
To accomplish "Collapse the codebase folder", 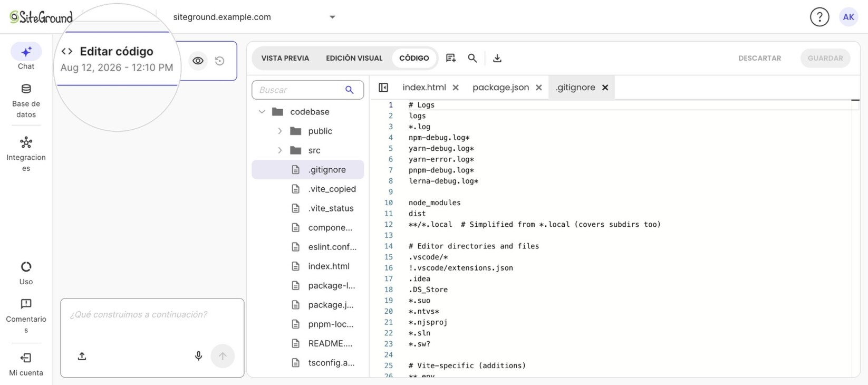I will 262,112.
